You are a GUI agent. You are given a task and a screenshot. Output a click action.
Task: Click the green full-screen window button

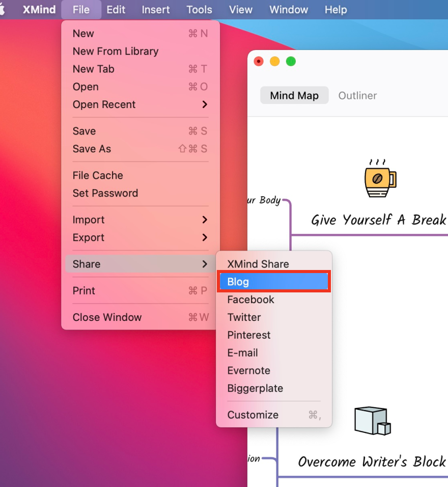(x=291, y=61)
